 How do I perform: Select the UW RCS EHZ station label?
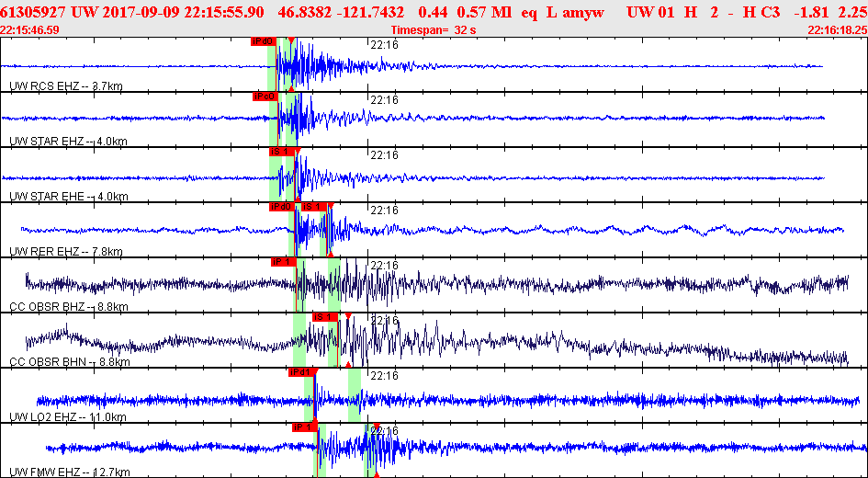click(x=66, y=85)
